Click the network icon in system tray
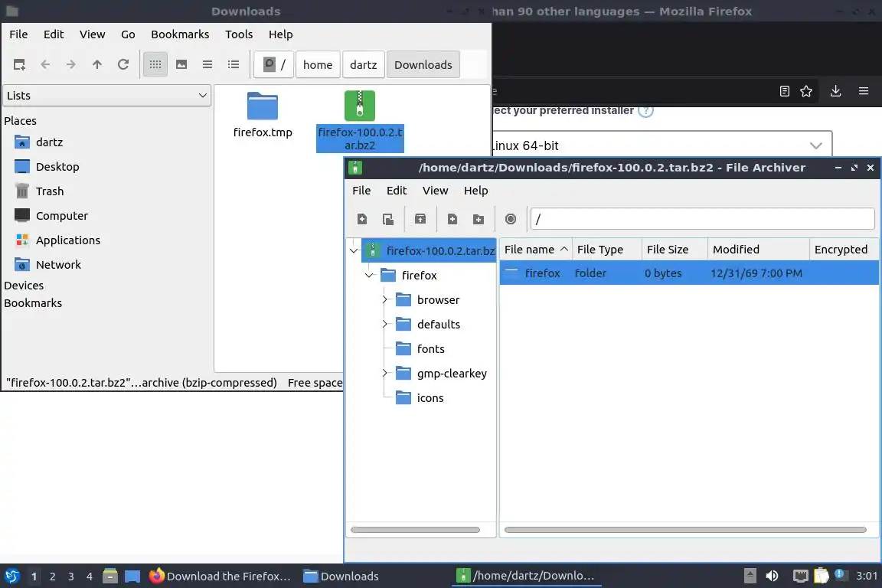 point(800,576)
